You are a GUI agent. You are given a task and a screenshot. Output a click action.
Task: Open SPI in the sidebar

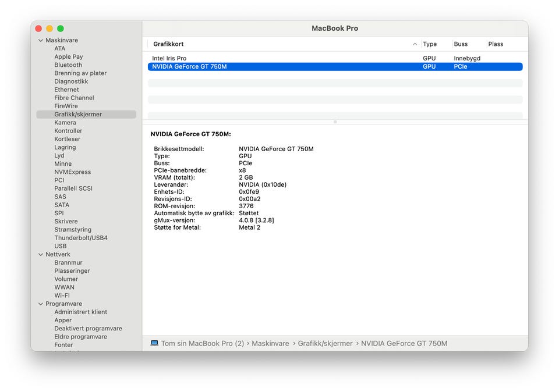59,213
